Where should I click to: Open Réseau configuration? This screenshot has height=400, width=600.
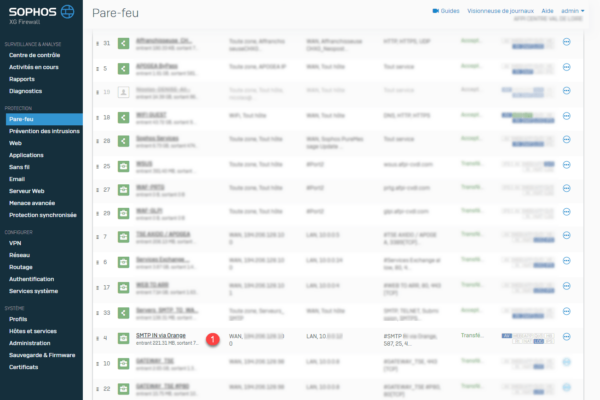click(x=20, y=255)
